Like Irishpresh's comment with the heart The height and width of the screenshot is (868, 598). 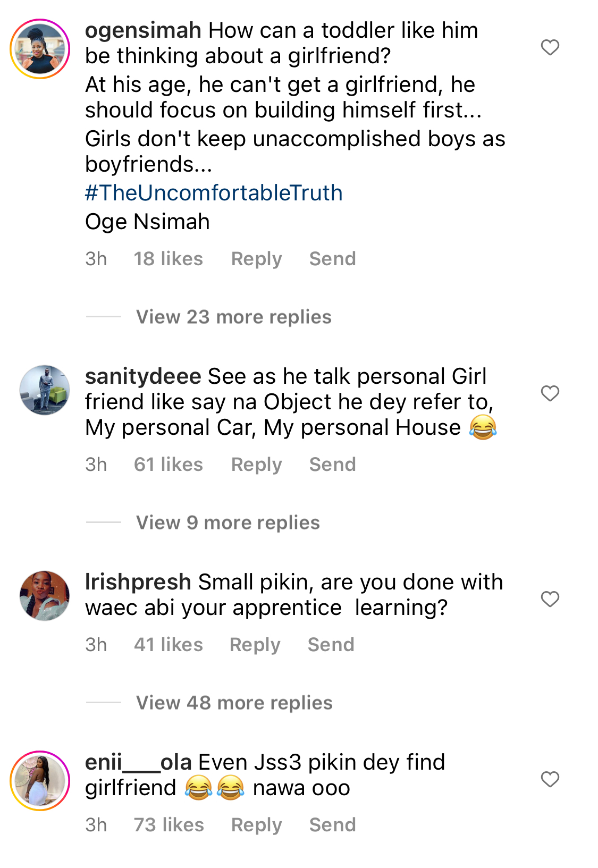550,599
